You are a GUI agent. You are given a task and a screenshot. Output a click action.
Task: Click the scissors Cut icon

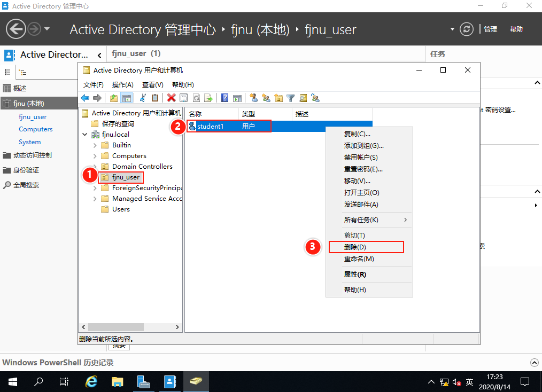[142, 98]
